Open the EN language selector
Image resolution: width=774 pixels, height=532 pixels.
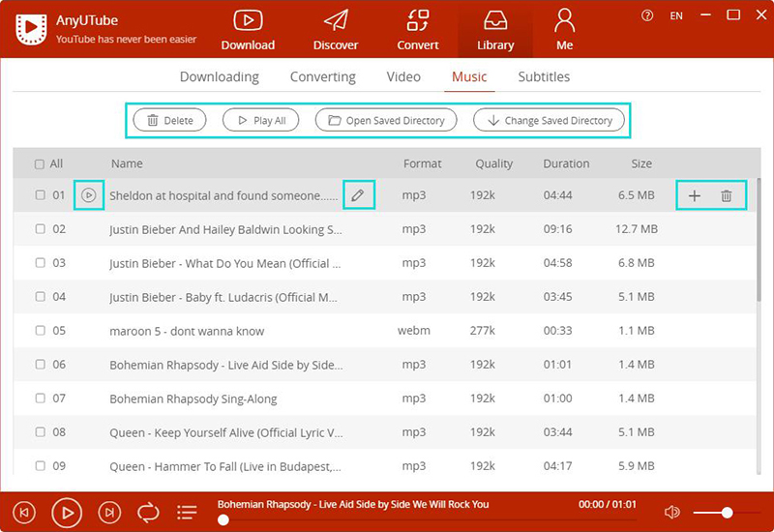point(676,15)
